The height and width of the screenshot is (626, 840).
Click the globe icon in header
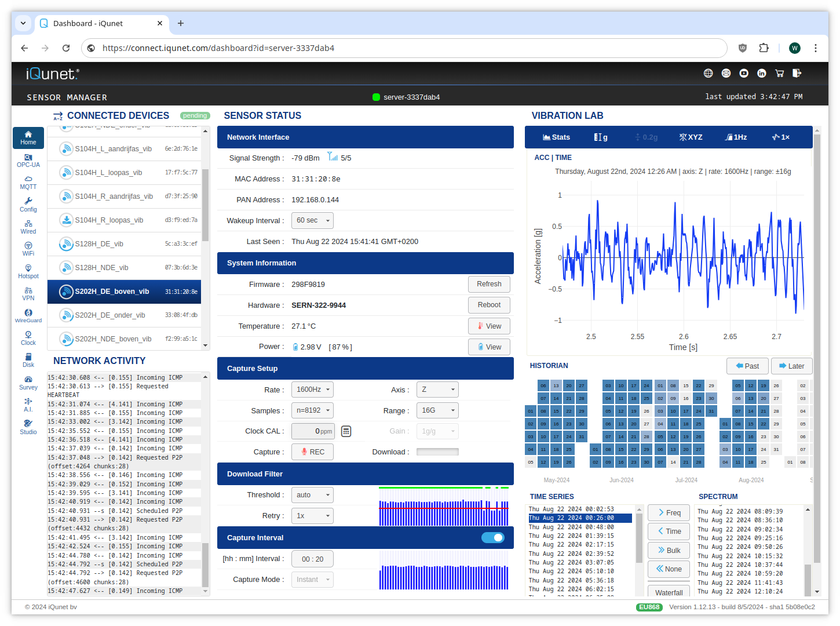[708, 73]
